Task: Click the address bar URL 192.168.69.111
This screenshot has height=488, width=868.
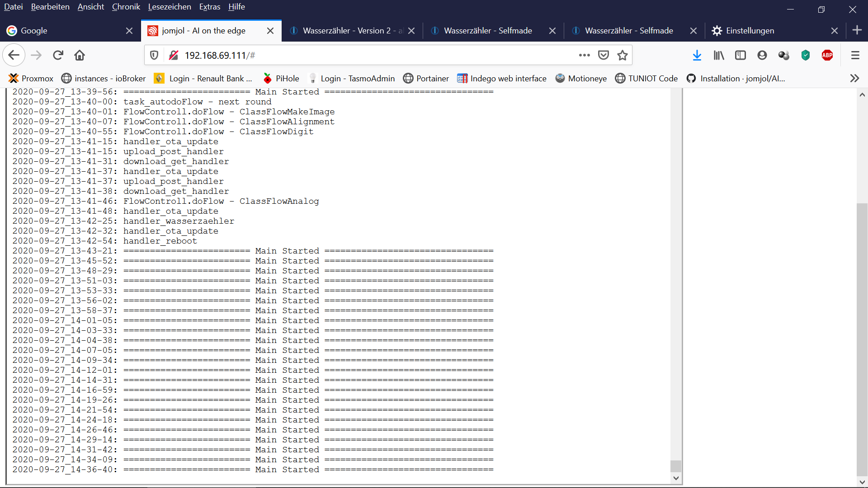Action: pos(220,55)
